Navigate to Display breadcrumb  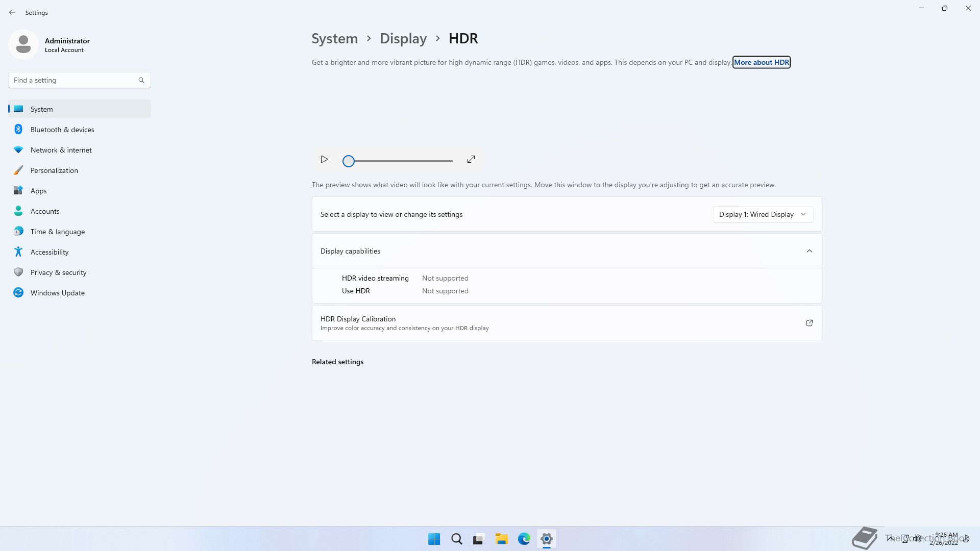pyautogui.click(x=403, y=39)
